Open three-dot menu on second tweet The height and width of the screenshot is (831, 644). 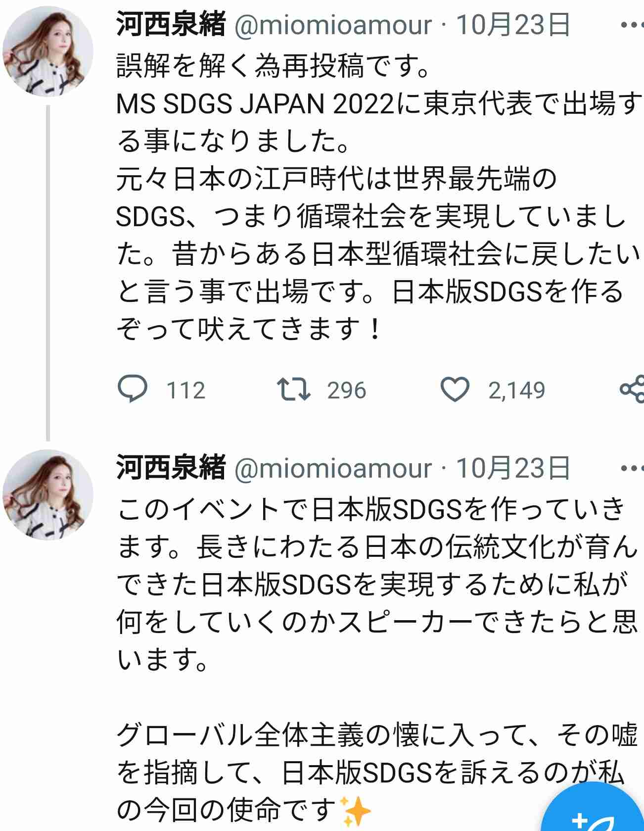(632, 468)
